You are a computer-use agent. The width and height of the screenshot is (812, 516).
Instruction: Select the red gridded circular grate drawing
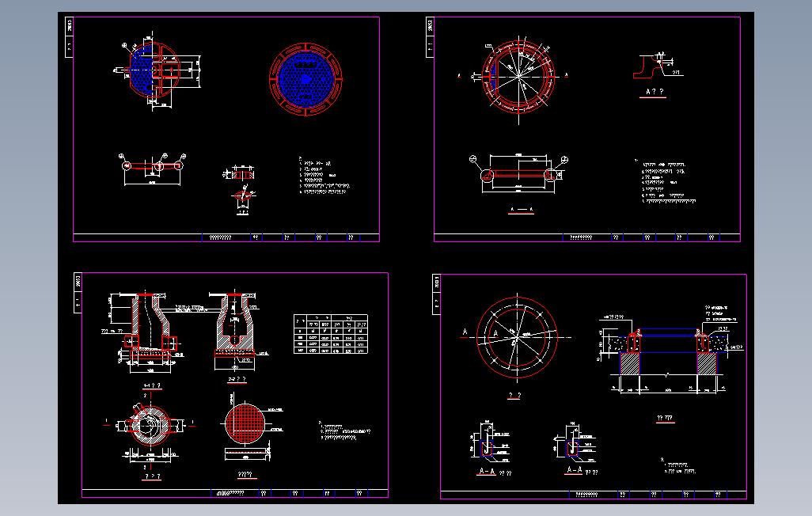(x=246, y=423)
